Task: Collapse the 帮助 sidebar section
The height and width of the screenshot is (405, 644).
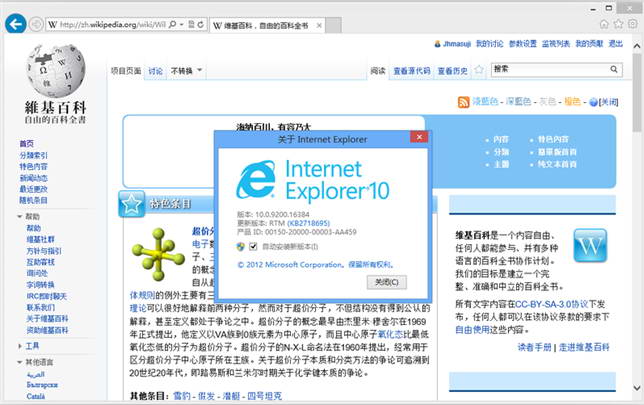Action: tap(20, 216)
